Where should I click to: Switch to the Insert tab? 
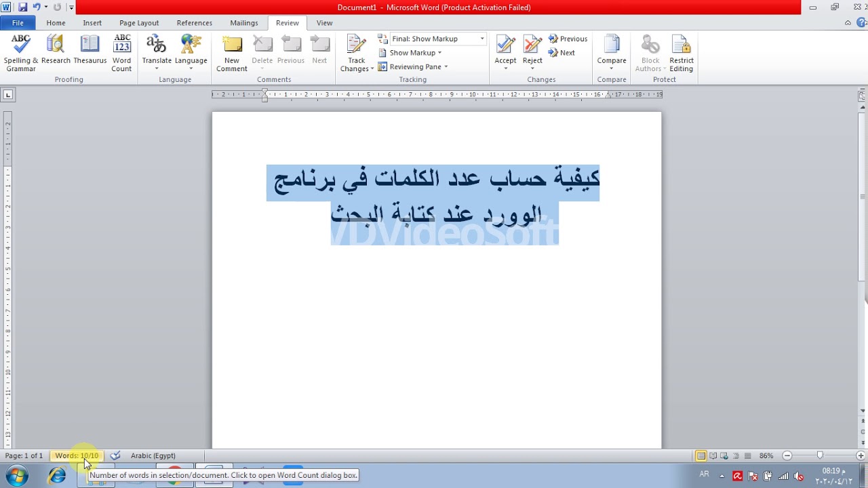click(x=92, y=23)
